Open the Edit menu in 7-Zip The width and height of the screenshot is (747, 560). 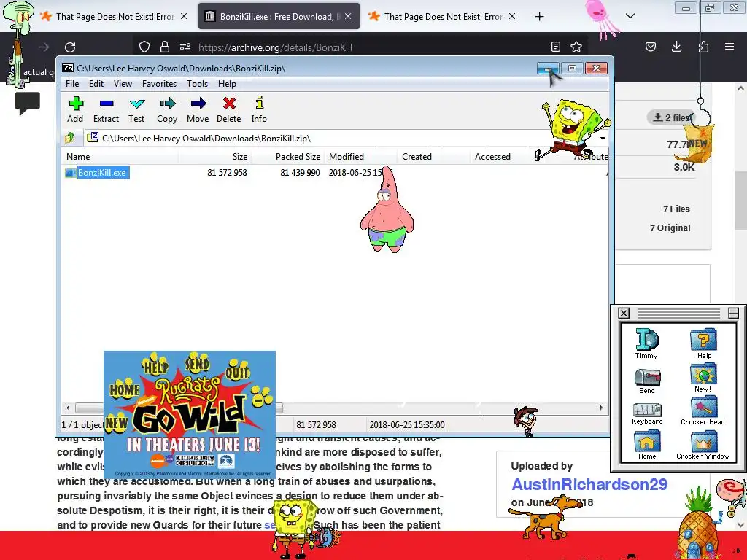96,84
